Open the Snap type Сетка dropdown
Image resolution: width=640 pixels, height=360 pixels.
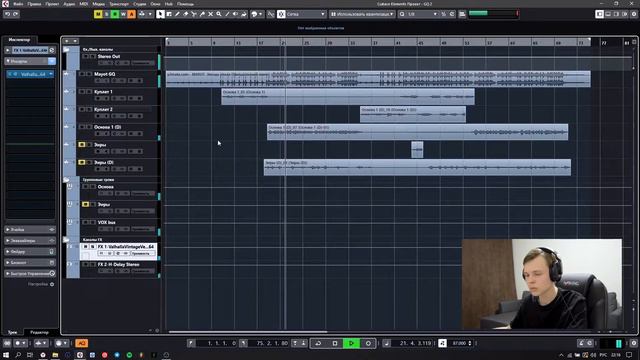pyautogui.click(x=305, y=14)
